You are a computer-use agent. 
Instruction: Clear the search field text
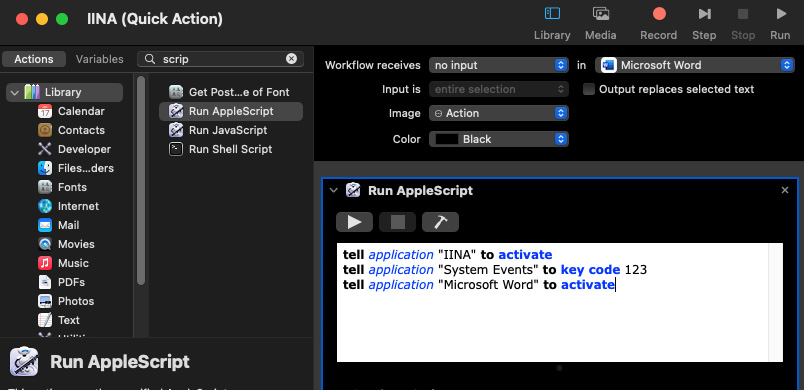click(291, 59)
